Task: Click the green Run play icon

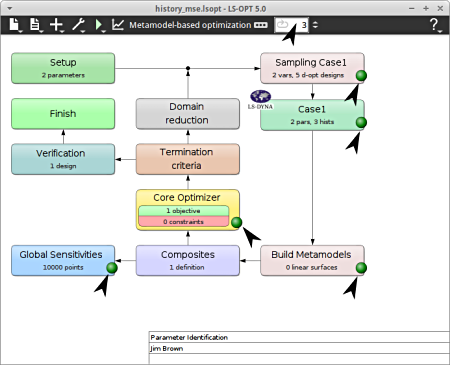Action: point(98,25)
